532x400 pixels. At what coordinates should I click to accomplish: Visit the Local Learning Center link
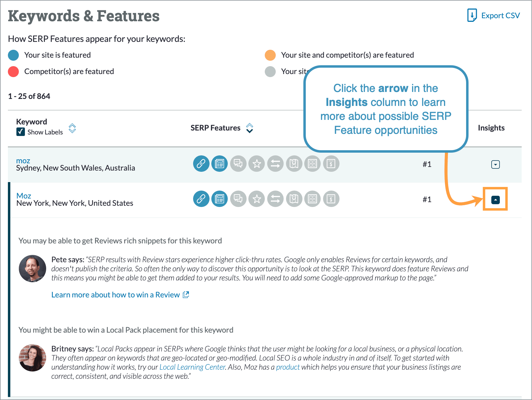click(192, 367)
